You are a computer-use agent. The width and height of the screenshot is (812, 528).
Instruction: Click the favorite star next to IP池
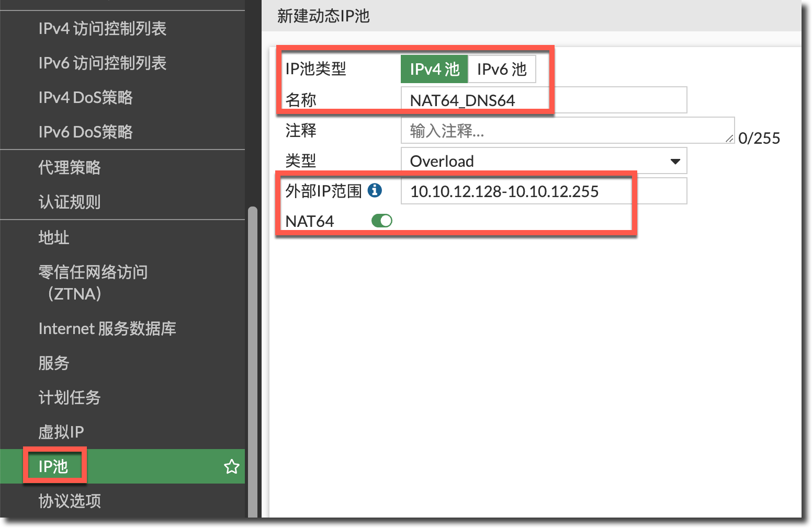point(231,466)
